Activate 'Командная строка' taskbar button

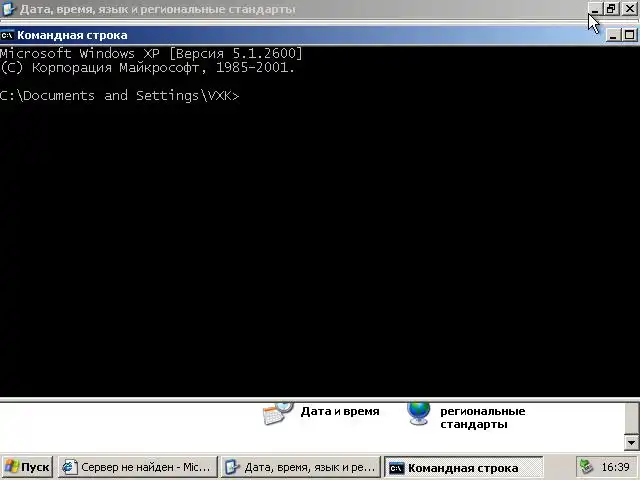pyautogui.click(x=464, y=467)
